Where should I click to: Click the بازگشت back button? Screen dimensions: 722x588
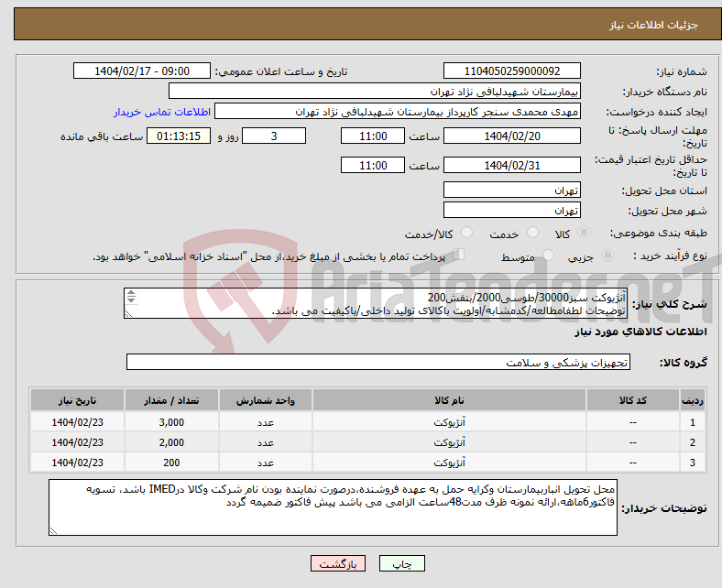tap(338, 563)
